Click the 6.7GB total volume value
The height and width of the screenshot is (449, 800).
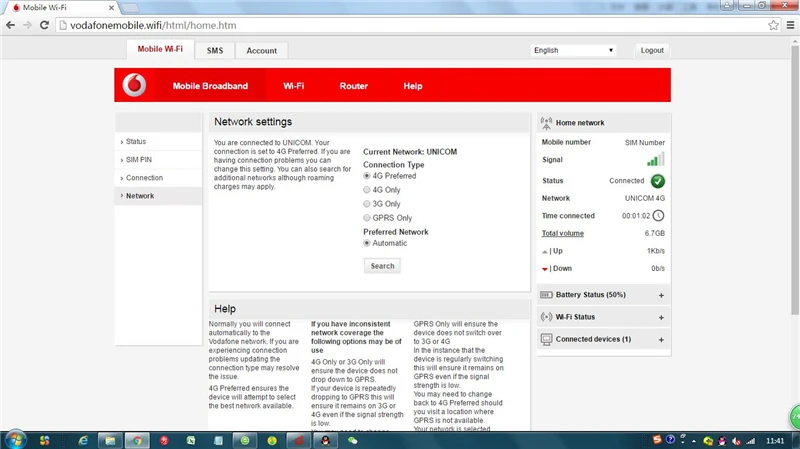[x=655, y=233]
